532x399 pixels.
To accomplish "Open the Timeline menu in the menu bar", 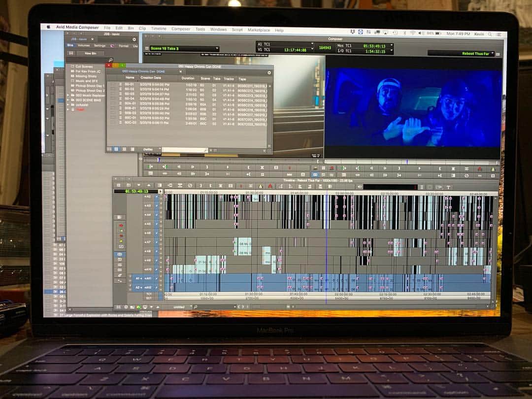I will pos(159,29).
